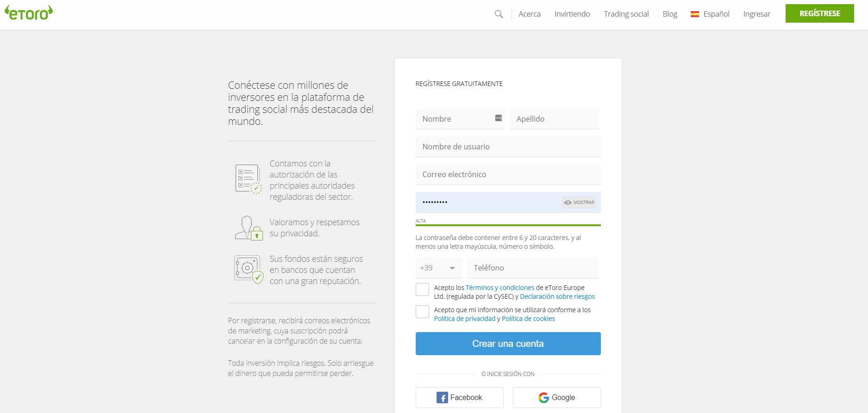Image resolution: width=868 pixels, height=413 pixels.
Task: Focus the Nombre input field
Action: [x=460, y=119]
